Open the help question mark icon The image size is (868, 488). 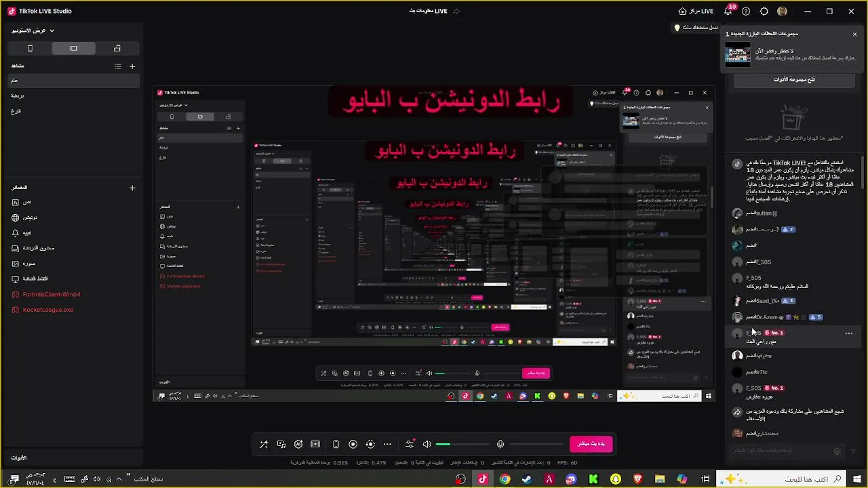pos(746,12)
